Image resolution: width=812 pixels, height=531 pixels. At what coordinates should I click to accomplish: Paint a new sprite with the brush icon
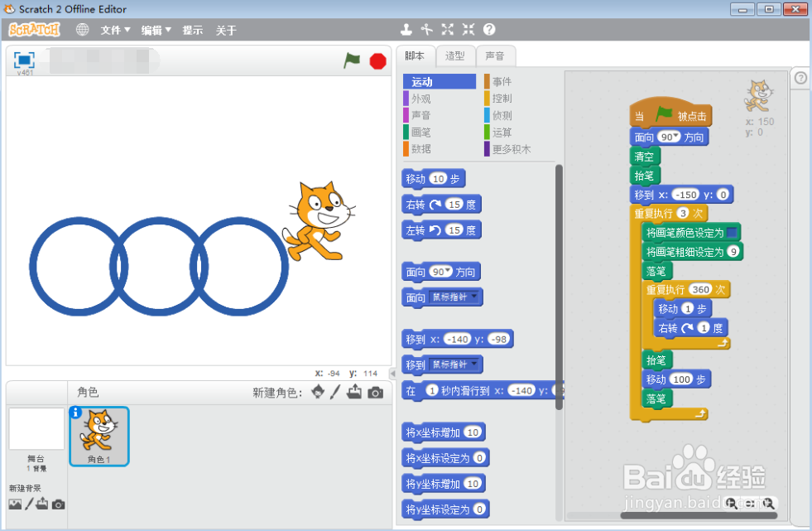point(335,392)
